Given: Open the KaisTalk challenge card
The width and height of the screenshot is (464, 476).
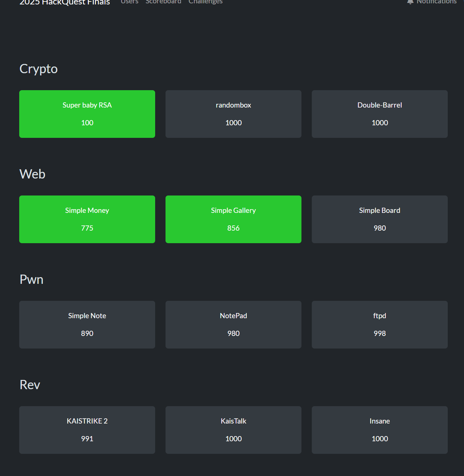Looking at the screenshot, I should click(x=233, y=430).
